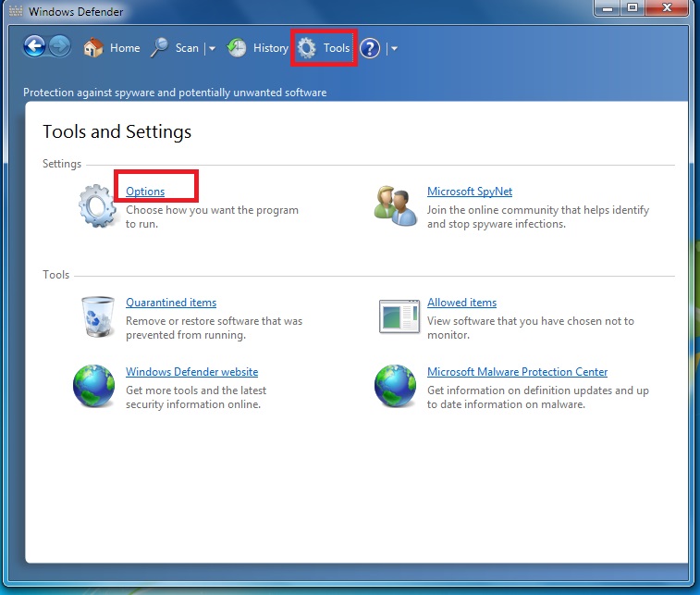Click the Tools gear icon in toolbar
Viewport: 700px width, 595px height.
tap(307, 48)
